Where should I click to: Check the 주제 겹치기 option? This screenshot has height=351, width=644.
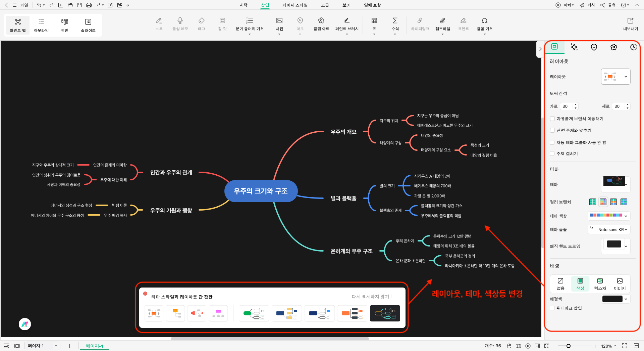tap(552, 153)
